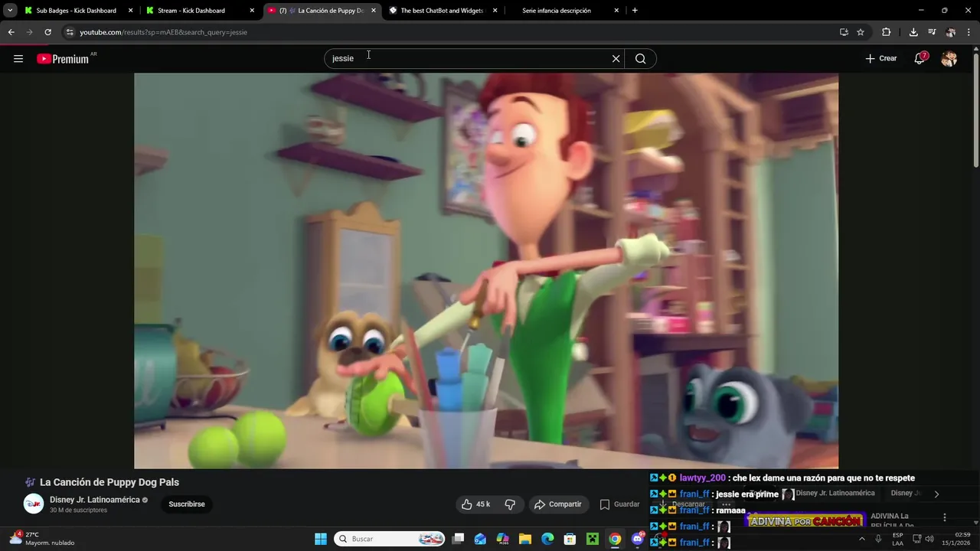Switch to The best ChatBot and Widgets tab
Image resolution: width=980 pixels, height=551 pixels.
(443, 11)
